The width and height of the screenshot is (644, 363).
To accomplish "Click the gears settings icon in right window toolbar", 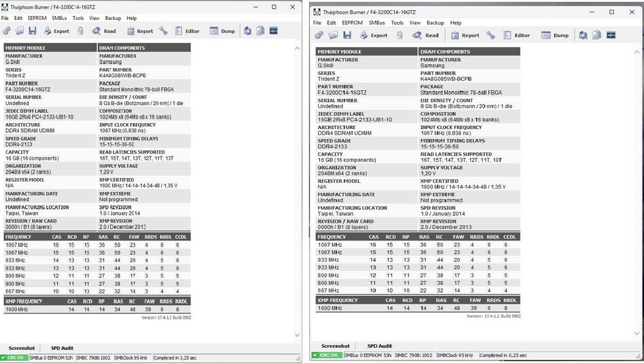I will click(x=319, y=35).
